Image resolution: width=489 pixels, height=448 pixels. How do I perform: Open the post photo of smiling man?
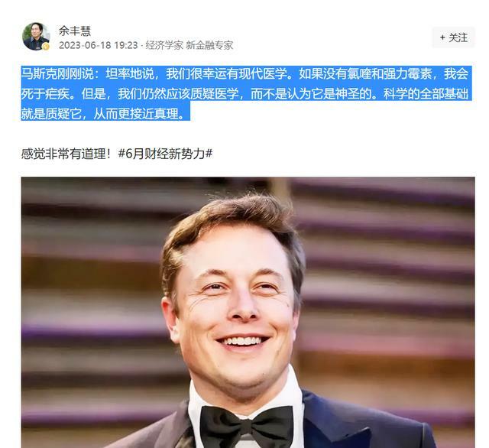click(x=248, y=313)
